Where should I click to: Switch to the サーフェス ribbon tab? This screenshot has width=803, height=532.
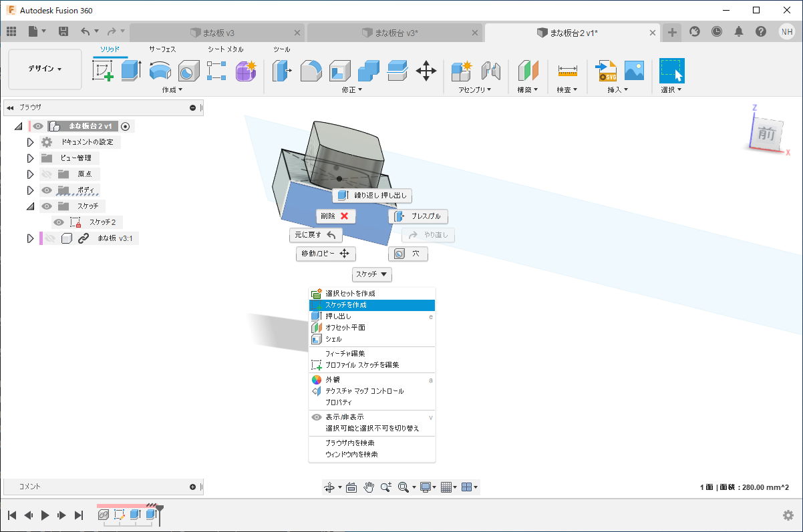pos(162,49)
